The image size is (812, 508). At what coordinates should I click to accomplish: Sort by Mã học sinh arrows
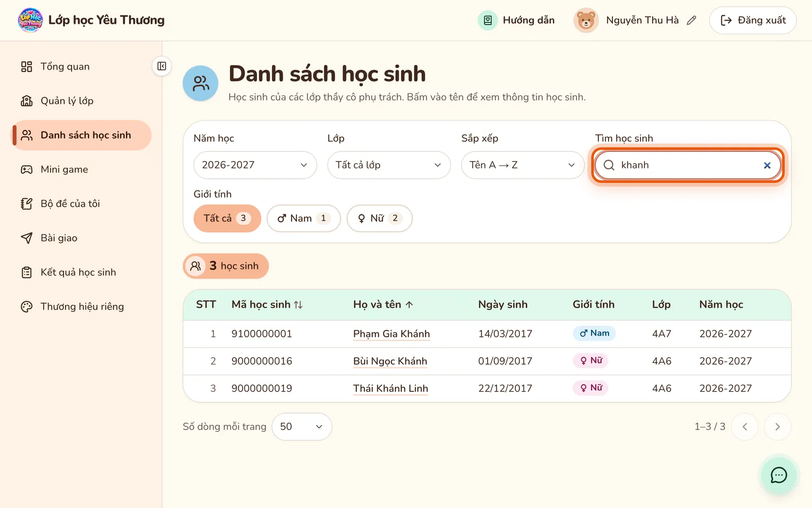coord(298,305)
